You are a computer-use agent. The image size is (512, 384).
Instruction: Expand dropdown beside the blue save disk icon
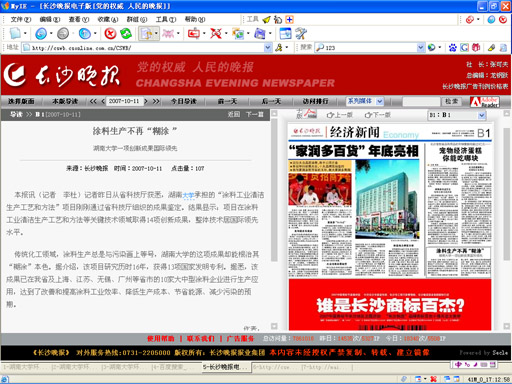270,33
